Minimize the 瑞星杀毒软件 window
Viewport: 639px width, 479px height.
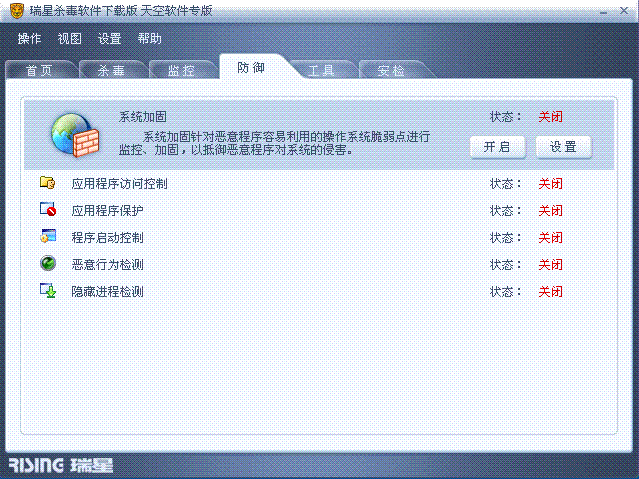click(x=604, y=12)
